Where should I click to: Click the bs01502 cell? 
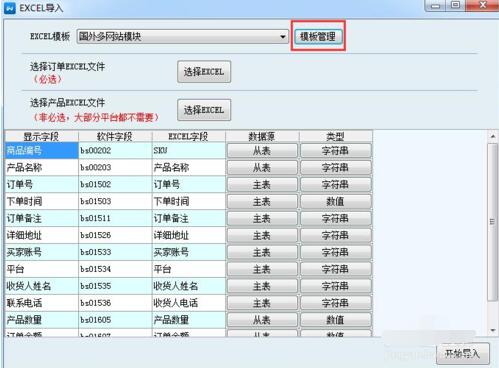(x=115, y=184)
